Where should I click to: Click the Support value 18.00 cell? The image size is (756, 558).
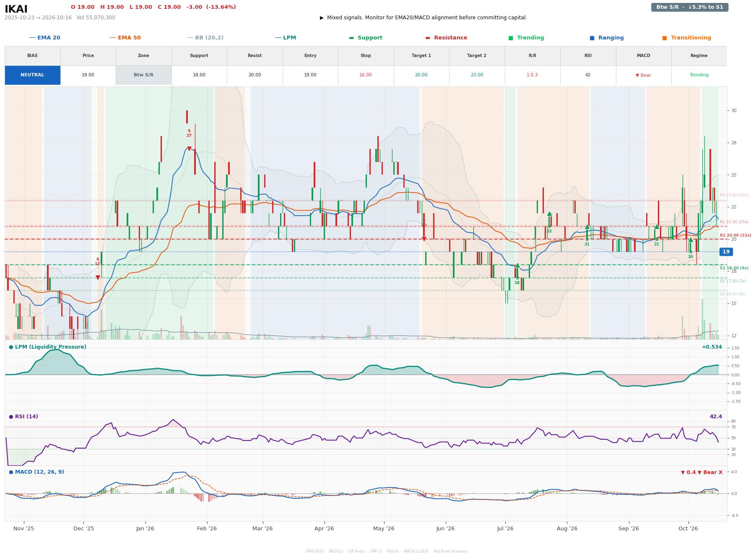pos(199,75)
